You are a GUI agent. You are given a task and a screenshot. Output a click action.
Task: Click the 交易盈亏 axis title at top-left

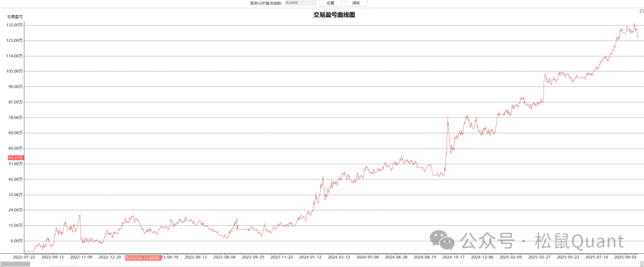tap(15, 17)
